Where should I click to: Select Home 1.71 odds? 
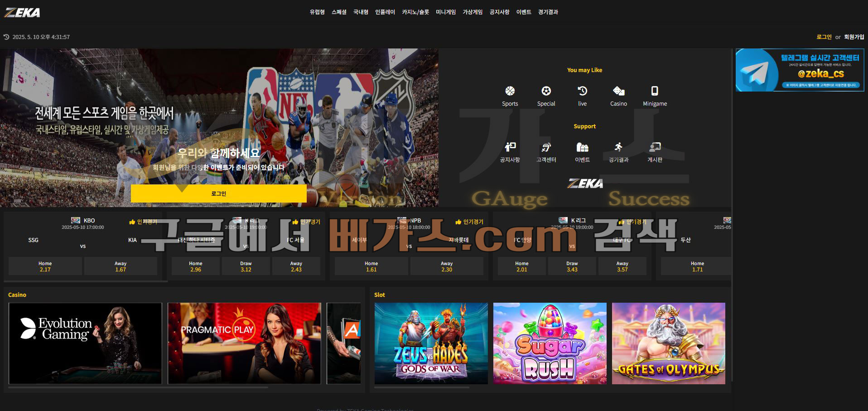click(697, 266)
